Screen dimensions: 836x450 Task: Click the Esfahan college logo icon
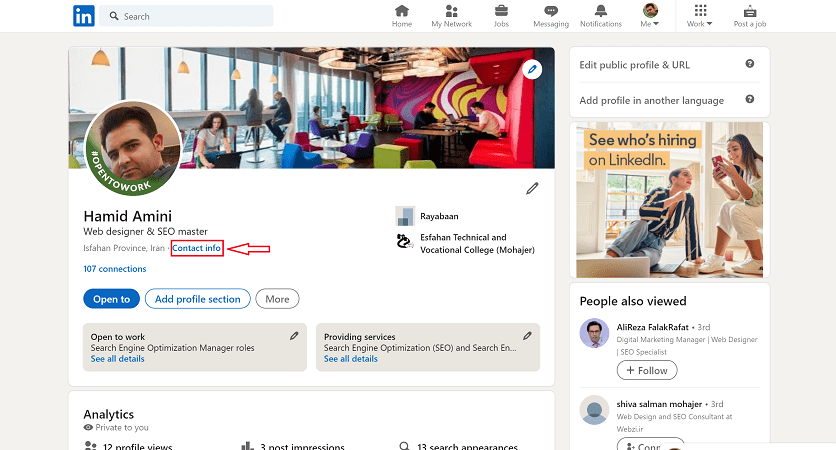(x=405, y=242)
